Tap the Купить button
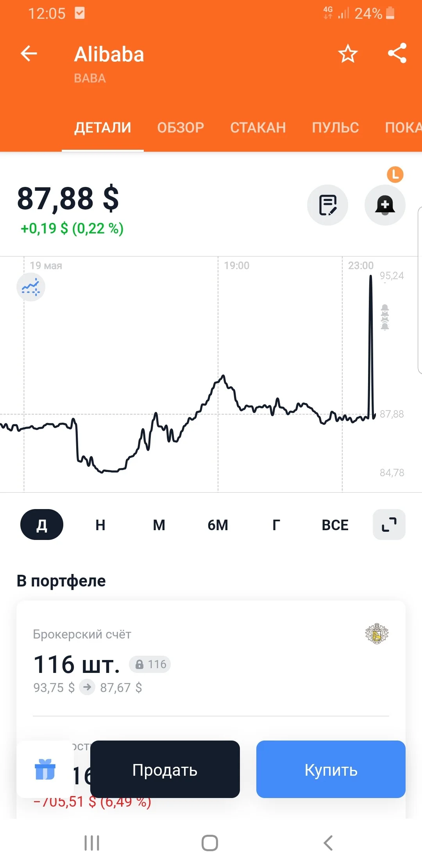 point(331,769)
